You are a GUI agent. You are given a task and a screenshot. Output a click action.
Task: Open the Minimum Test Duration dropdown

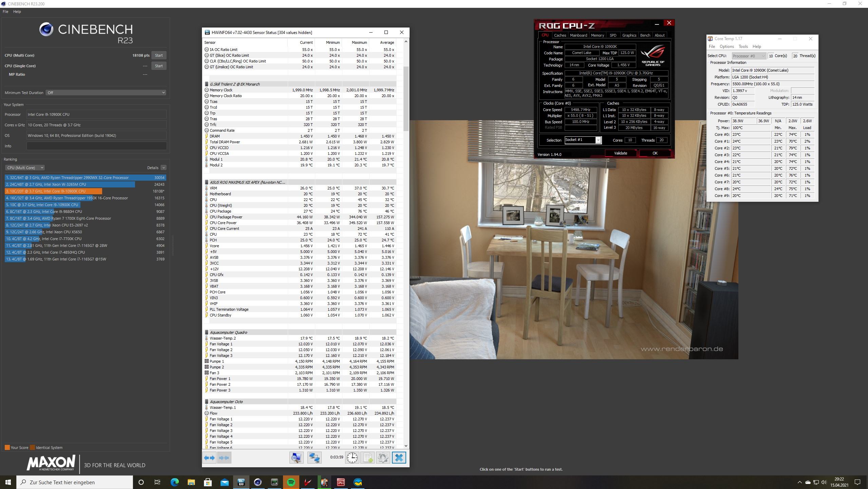tap(106, 93)
